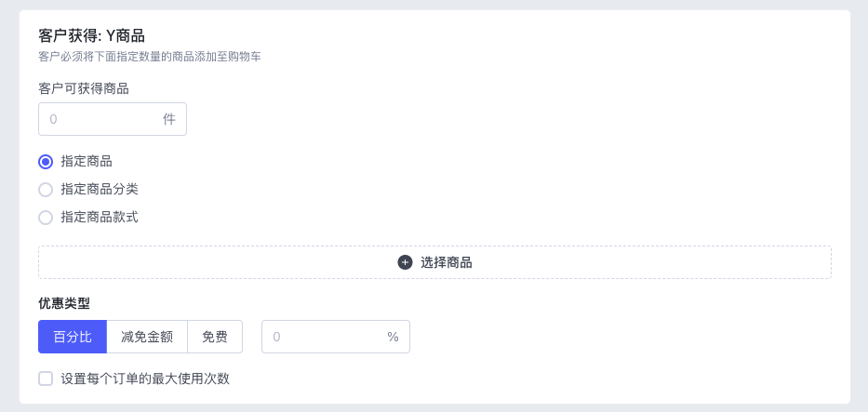Viewport: 868px width, 412px height.
Task: Focus the 客户可获得商品 quantity field
Action: point(113,119)
